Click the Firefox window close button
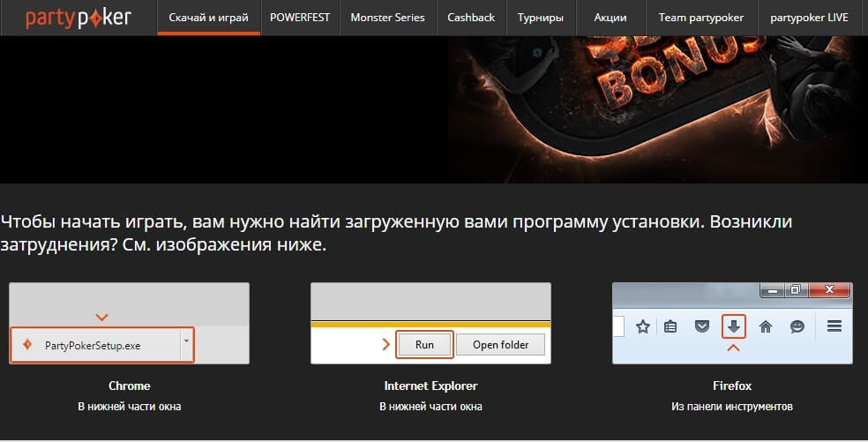Image resolution: width=868 pixels, height=442 pixels. [x=829, y=289]
